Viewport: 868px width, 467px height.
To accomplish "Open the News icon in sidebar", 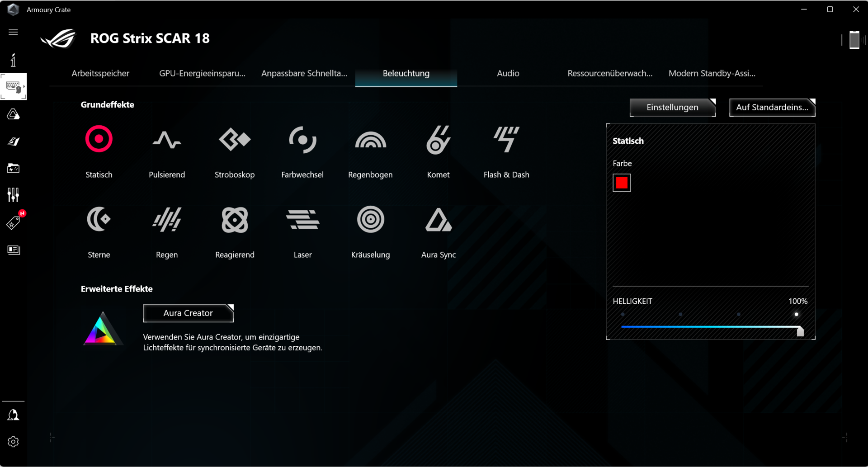I will (14, 250).
